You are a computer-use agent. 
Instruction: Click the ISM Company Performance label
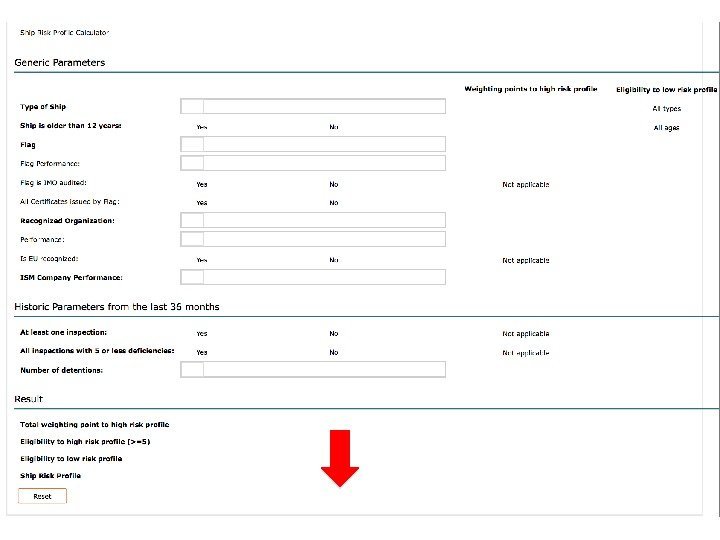[71, 277]
